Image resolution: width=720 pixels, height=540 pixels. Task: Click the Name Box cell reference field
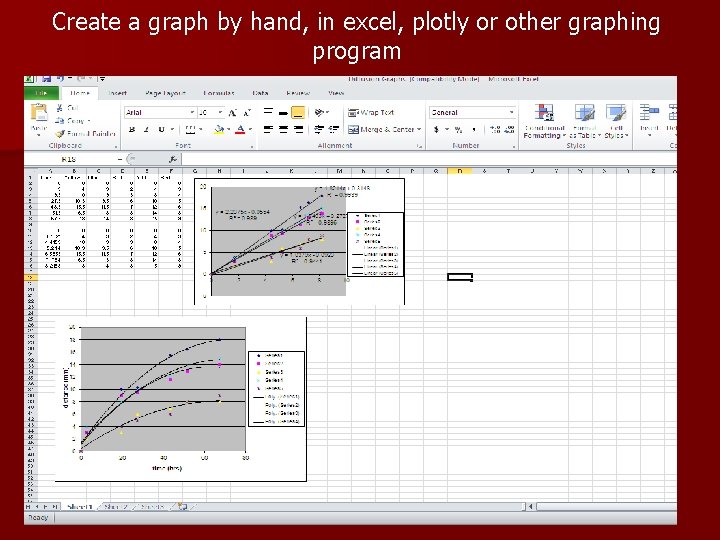(69, 159)
